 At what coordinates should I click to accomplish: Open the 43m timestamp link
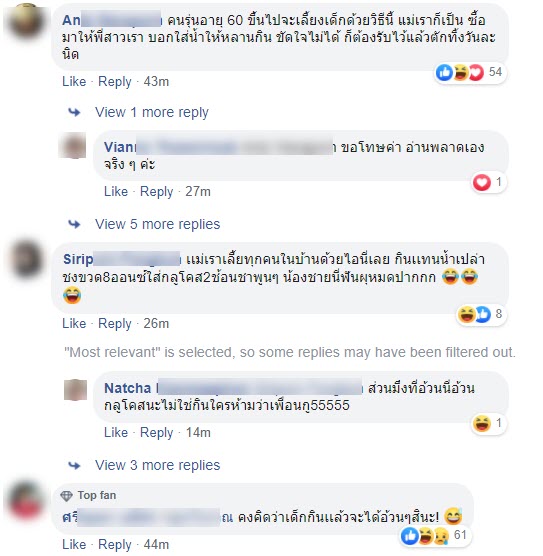[x=156, y=82]
